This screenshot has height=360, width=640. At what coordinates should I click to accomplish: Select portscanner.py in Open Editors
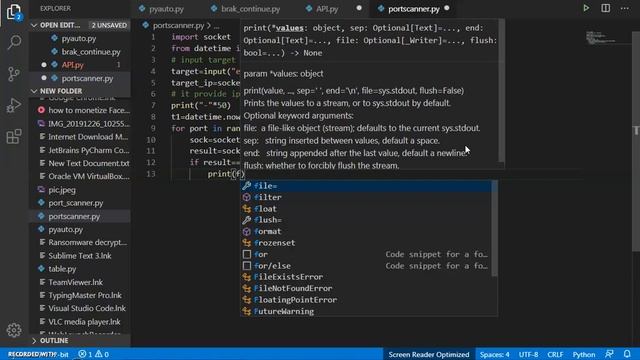coord(80,78)
